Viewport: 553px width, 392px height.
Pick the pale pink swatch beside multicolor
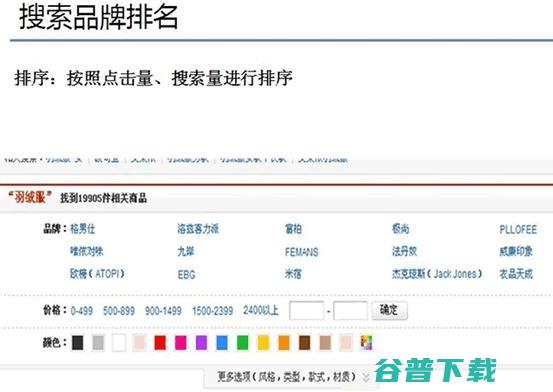(x=346, y=343)
